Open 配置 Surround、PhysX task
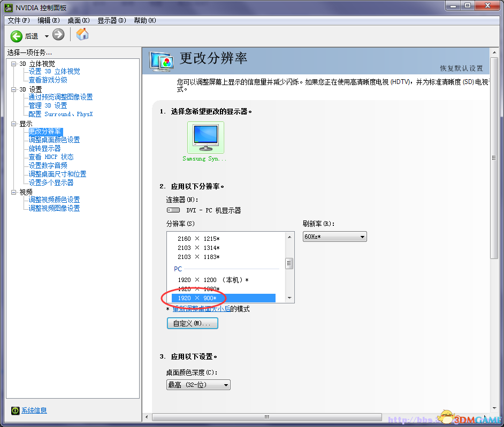 point(60,114)
